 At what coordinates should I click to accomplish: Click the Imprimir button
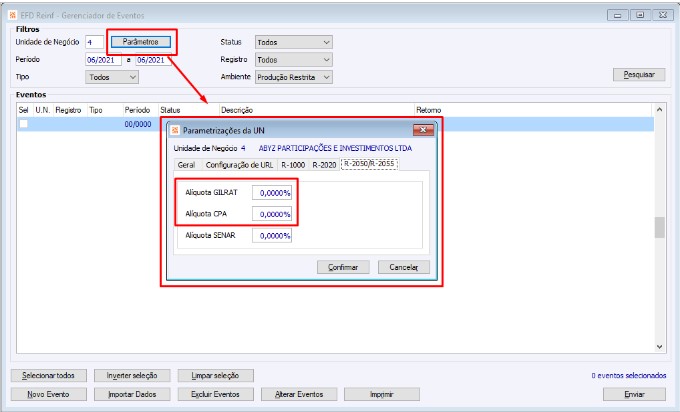tap(382, 394)
